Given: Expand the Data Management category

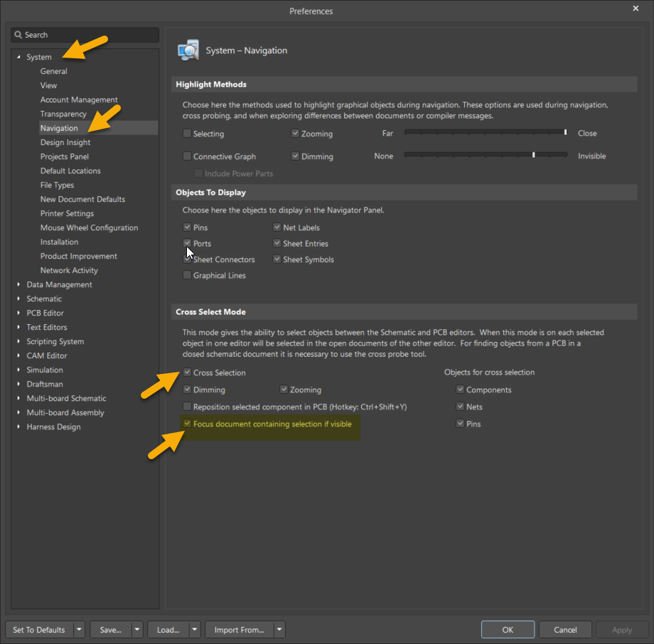Looking at the screenshot, I should (18, 284).
